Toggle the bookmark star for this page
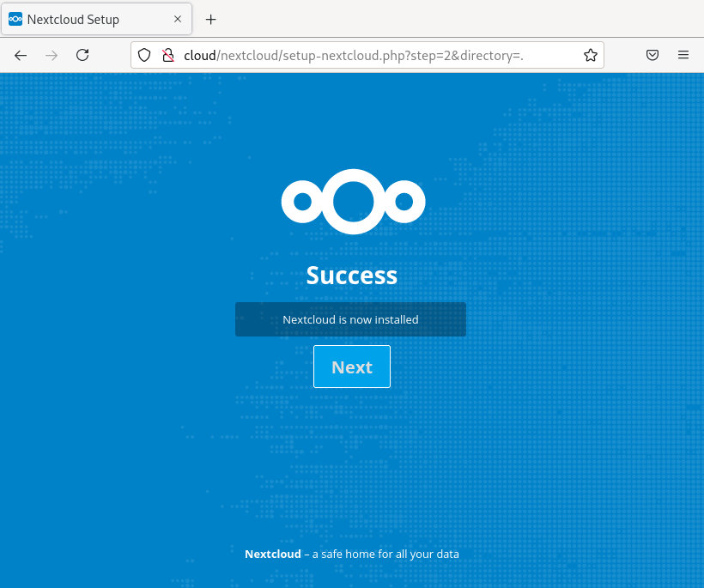Screen dimensions: 704x588 [591, 55]
